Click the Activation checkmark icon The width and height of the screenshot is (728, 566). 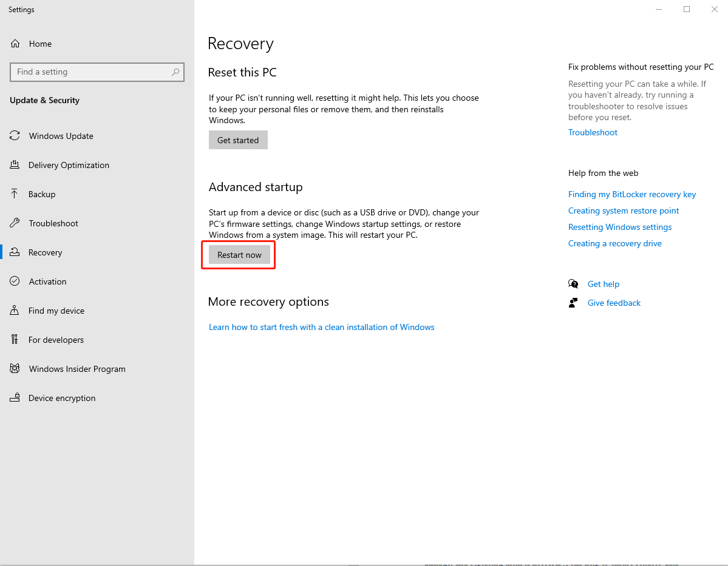click(15, 281)
